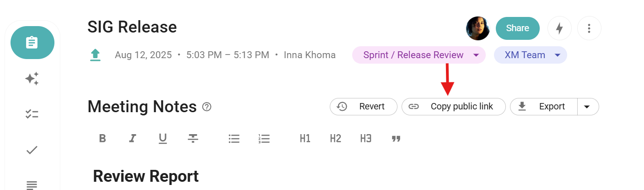Toggle italic formatting

pyautogui.click(x=133, y=138)
